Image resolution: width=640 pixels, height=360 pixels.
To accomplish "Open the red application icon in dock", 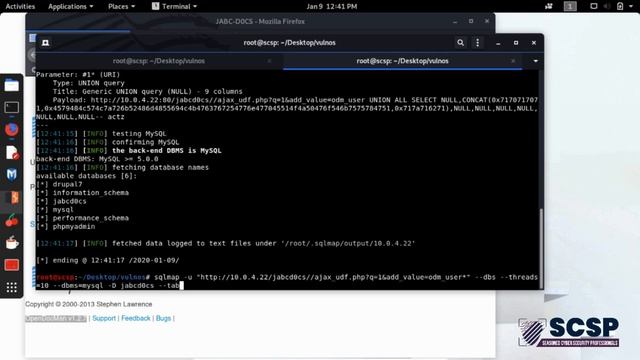I will point(11,265).
